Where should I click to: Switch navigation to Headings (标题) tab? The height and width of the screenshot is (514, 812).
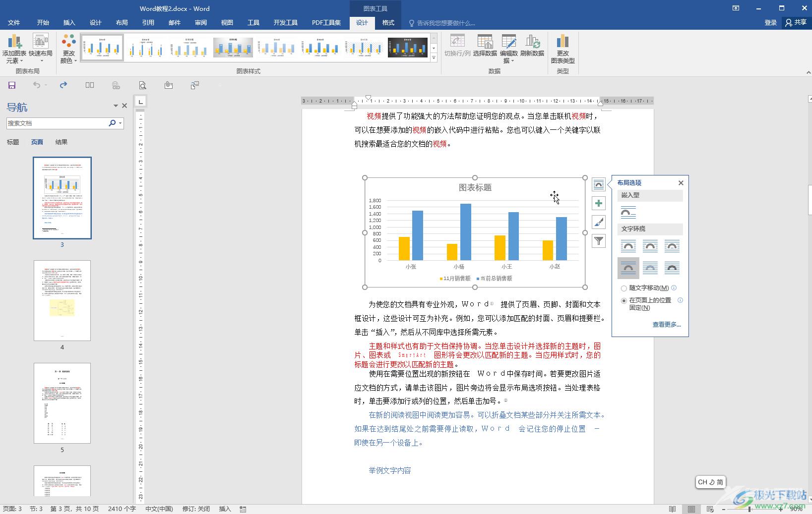tap(13, 142)
